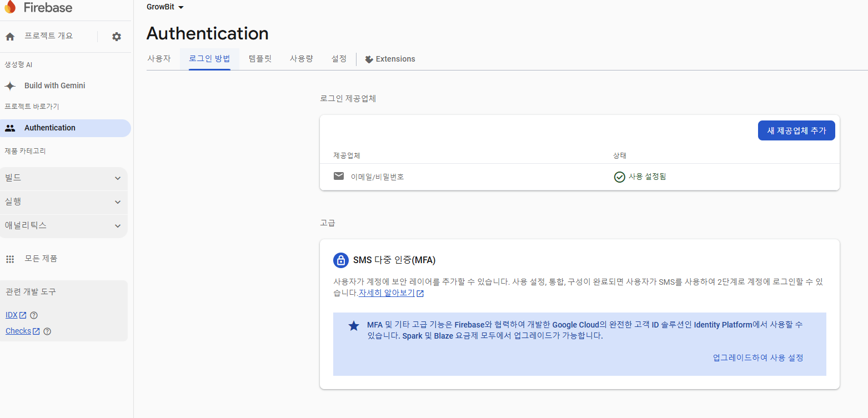Viewport: 868px width, 418px height.
Task: Click the Firebase wordmark text
Action: coord(48,8)
